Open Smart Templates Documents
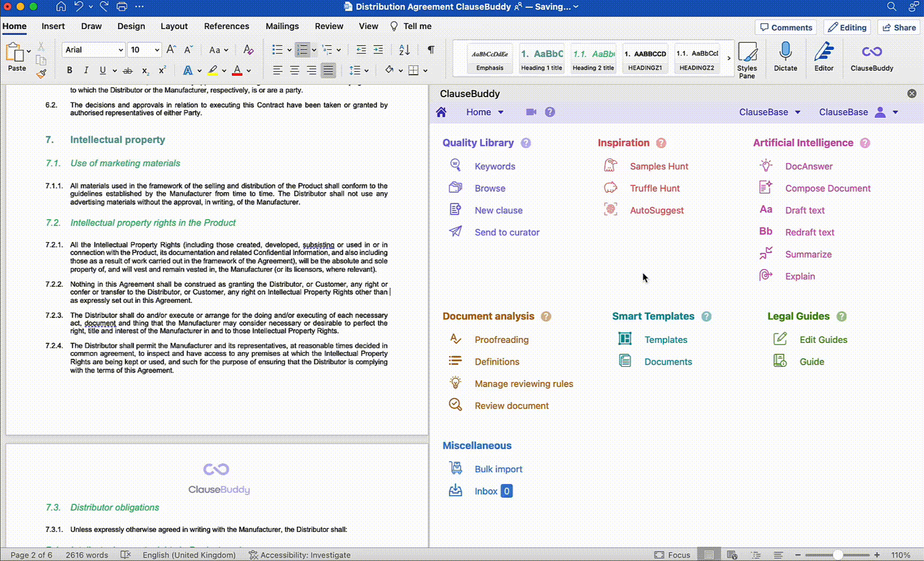This screenshot has height=561, width=924. pyautogui.click(x=668, y=362)
